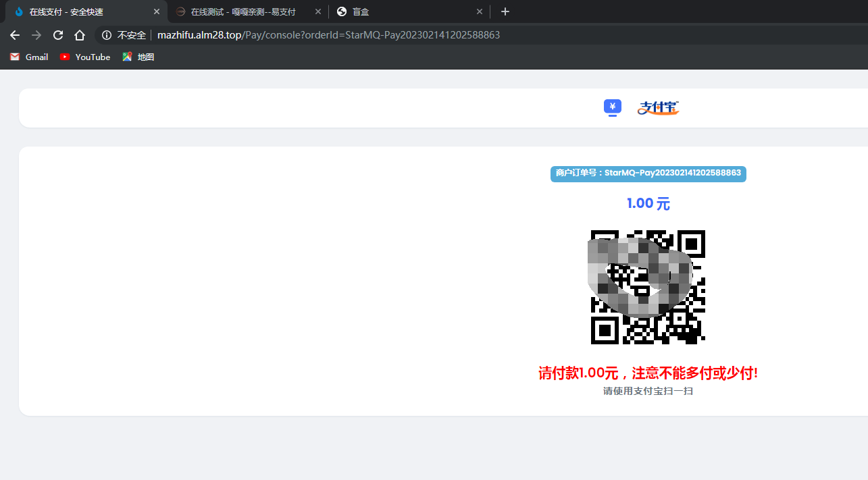This screenshot has height=480, width=868.
Task: Go to the browser home page
Action: [80, 35]
